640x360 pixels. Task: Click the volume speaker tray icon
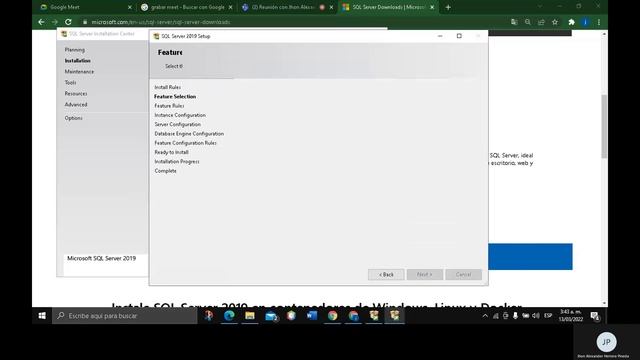click(x=536, y=316)
